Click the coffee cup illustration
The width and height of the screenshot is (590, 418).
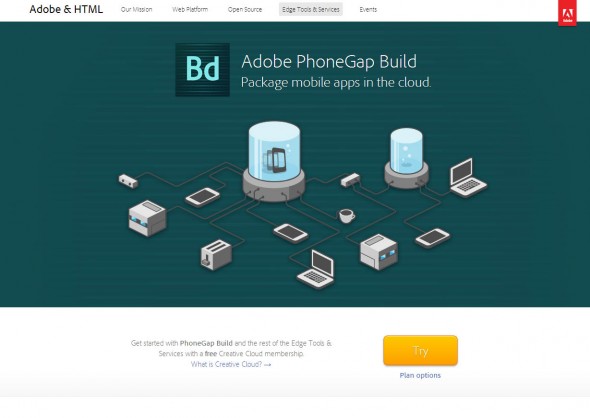click(x=347, y=216)
